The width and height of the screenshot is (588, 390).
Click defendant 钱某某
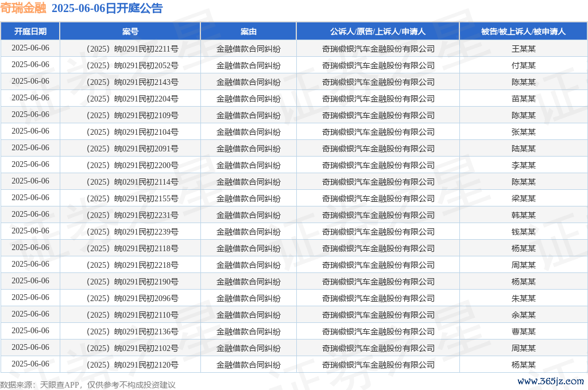(x=524, y=232)
